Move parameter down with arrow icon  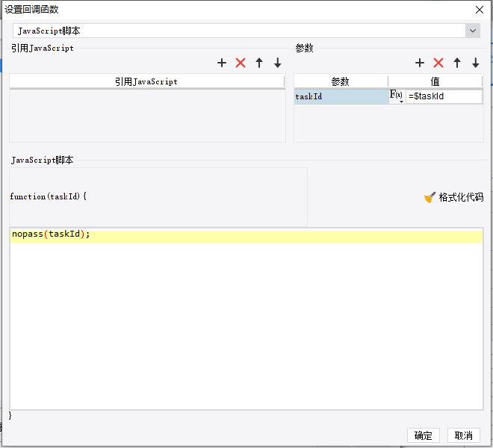pyautogui.click(x=475, y=63)
